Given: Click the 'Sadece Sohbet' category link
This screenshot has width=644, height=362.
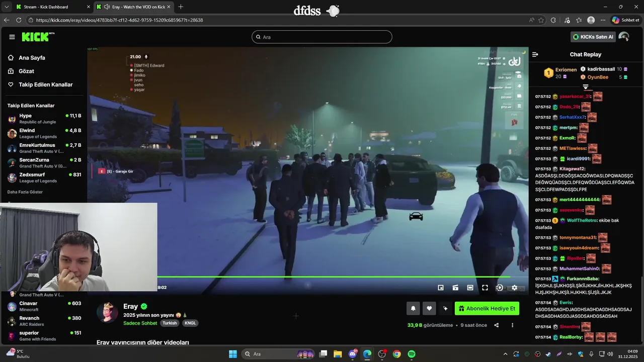Looking at the screenshot, I should tap(140, 323).
